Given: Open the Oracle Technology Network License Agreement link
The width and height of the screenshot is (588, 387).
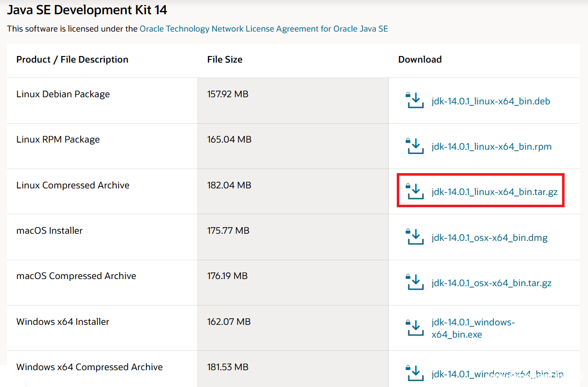Looking at the screenshot, I should pos(263,29).
